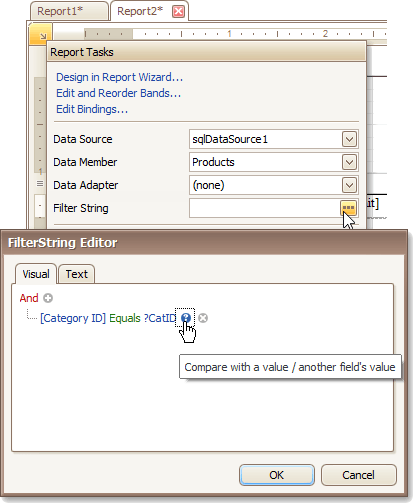Change the Equals operator in condition
The height and width of the screenshot is (503, 413).
point(125,318)
